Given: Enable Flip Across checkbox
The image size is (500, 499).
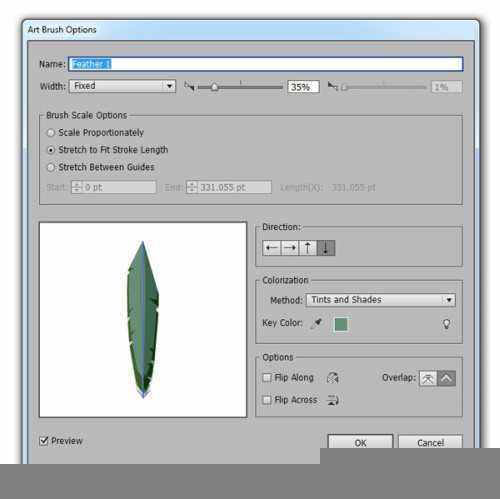Looking at the screenshot, I should [x=267, y=400].
